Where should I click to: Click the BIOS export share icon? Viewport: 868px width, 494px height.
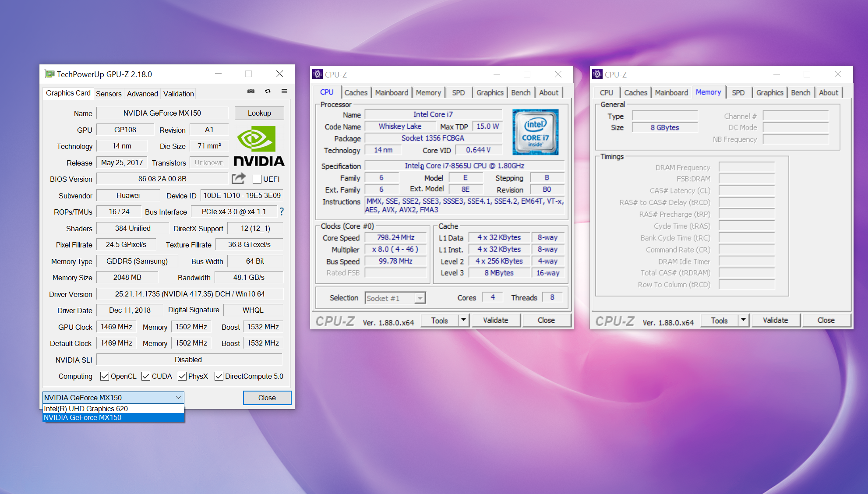[239, 179]
